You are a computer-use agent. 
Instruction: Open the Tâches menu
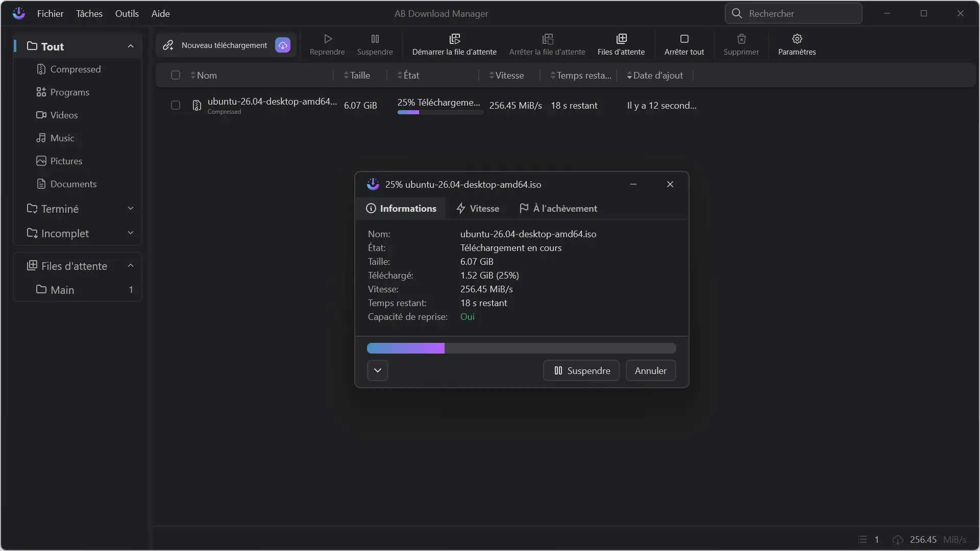click(89, 13)
